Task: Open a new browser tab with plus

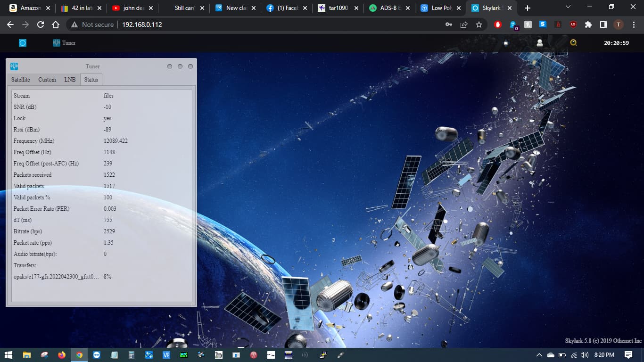Action: 528,8
